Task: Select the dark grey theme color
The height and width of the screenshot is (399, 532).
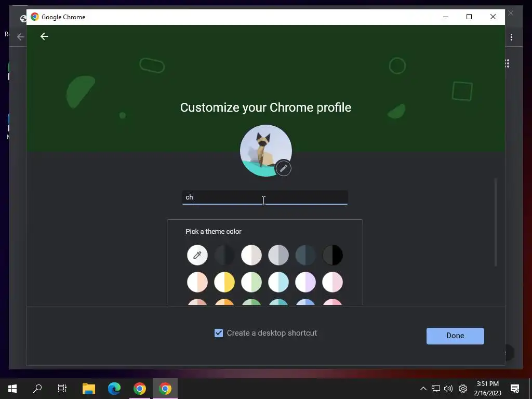Action: pos(224,255)
